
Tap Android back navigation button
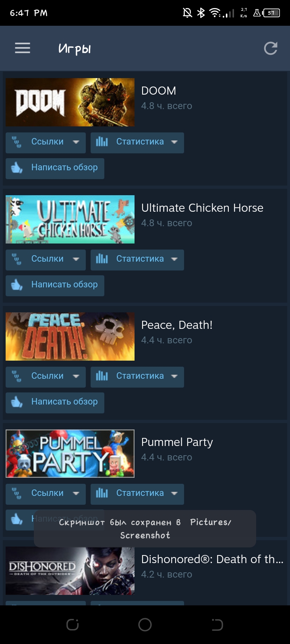point(217,625)
